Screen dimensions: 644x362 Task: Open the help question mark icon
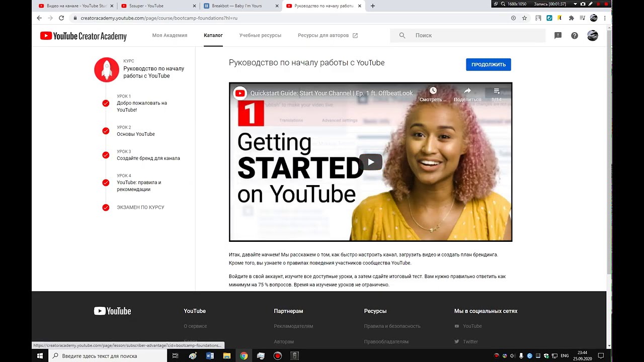click(x=575, y=36)
